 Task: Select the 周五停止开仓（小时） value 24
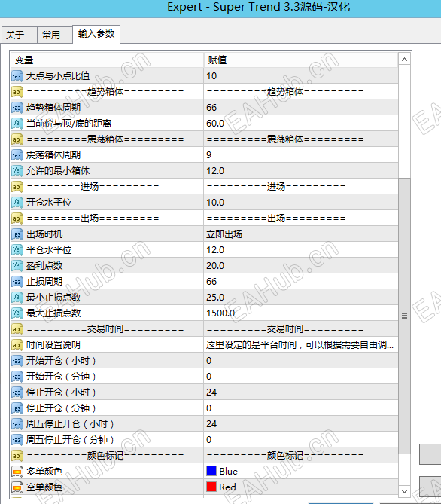click(x=301, y=424)
